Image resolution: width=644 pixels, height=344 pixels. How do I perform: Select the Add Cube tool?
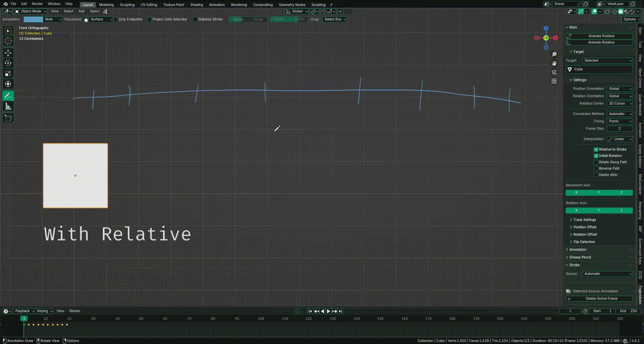point(8,118)
